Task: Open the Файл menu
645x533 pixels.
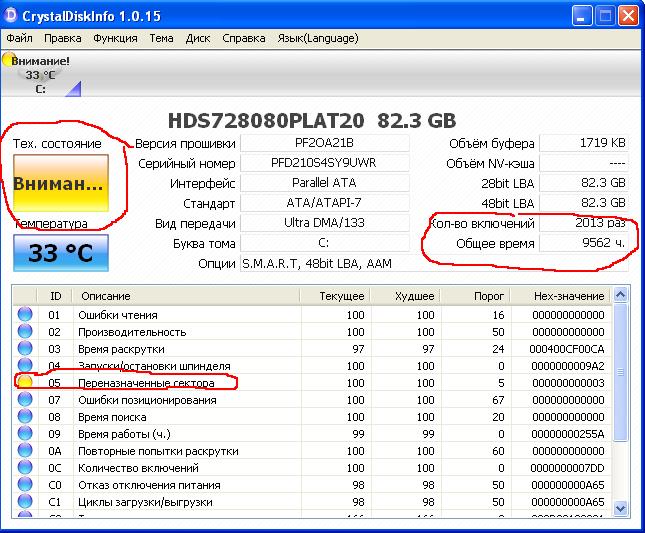Action: point(19,38)
